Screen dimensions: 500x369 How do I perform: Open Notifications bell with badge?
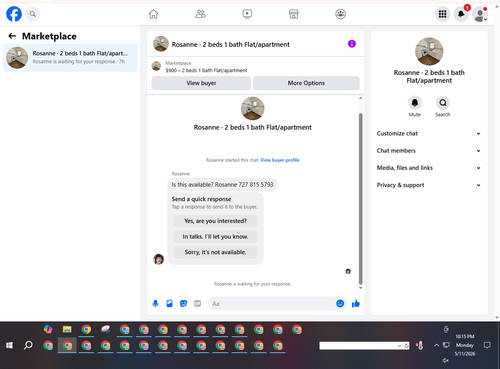461,14
